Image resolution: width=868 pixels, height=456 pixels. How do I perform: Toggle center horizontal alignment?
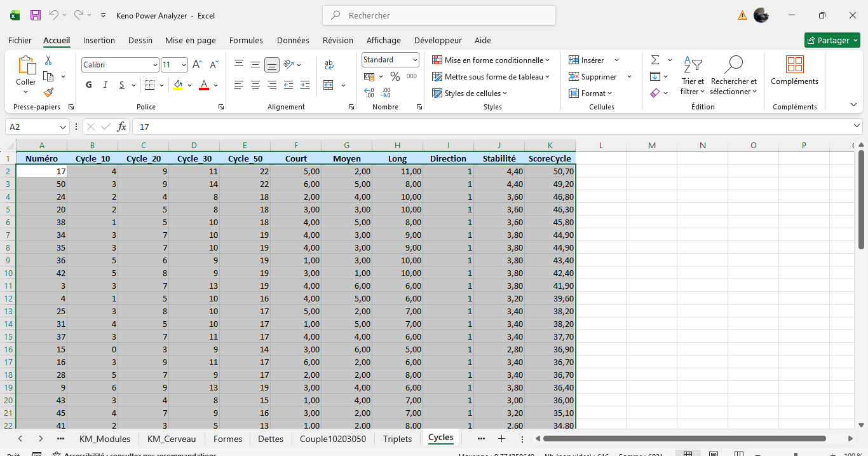[x=255, y=85]
